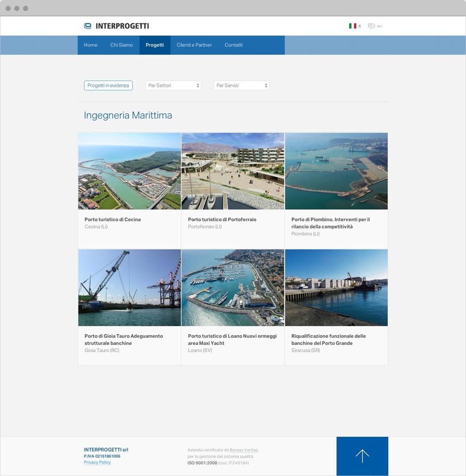The width and height of the screenshot is (466, 476).
Task: Click 'Porto turistico di Portoferraio' title
Action: pos(222,220)
